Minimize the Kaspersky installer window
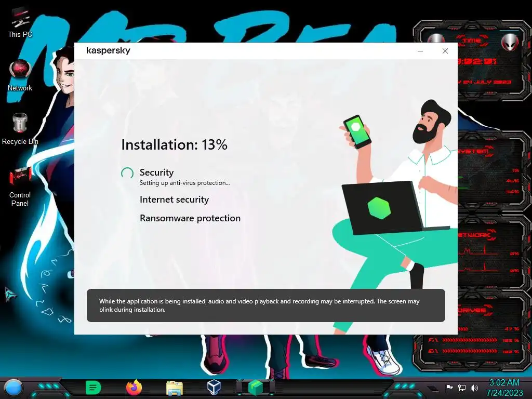 pyautogui.click(x=420, y=51)
